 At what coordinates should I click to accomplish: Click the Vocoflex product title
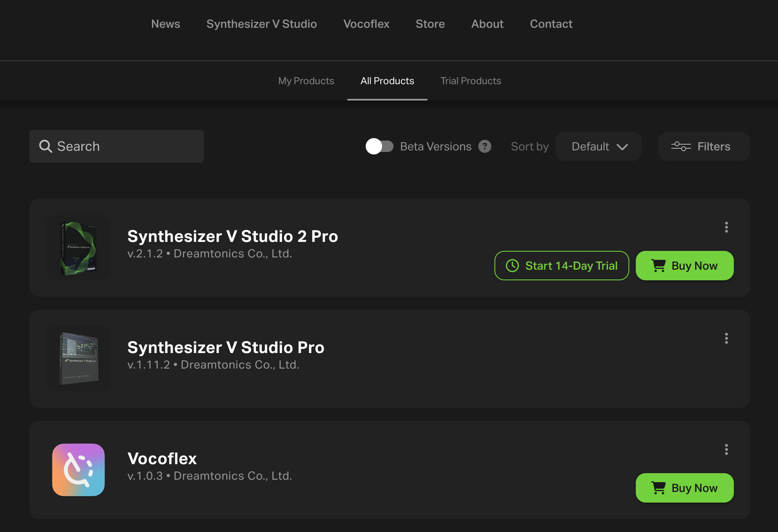(162, 458)
